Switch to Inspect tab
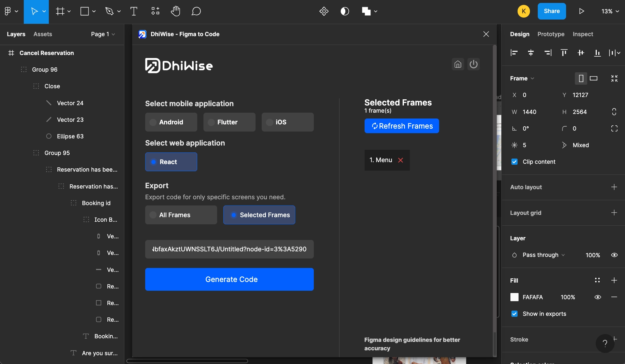 coord(583,34)
